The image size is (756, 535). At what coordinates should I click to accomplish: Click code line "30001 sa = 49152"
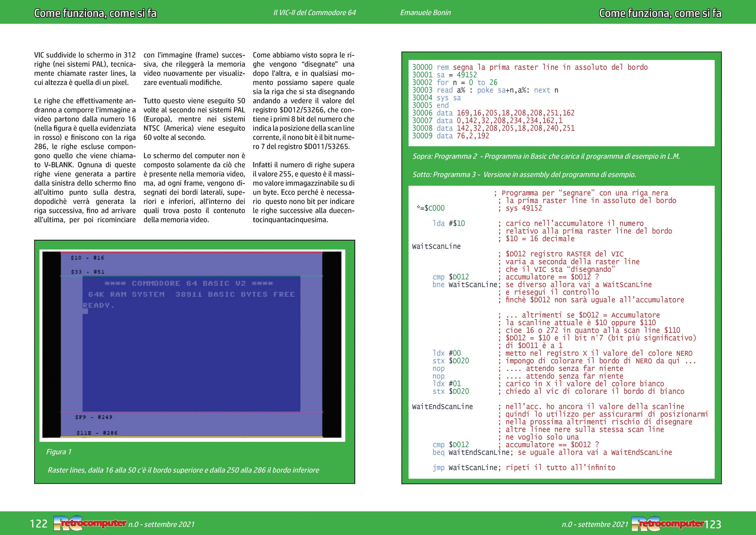[x=444, y=75]
